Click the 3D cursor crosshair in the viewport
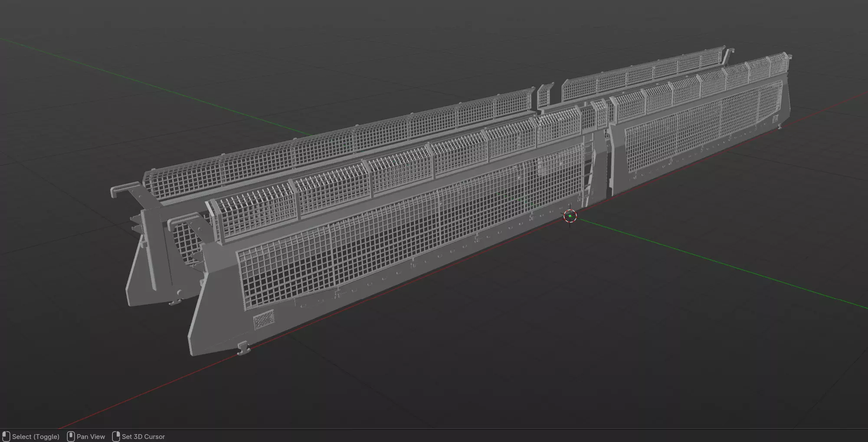 pos(570,216)
